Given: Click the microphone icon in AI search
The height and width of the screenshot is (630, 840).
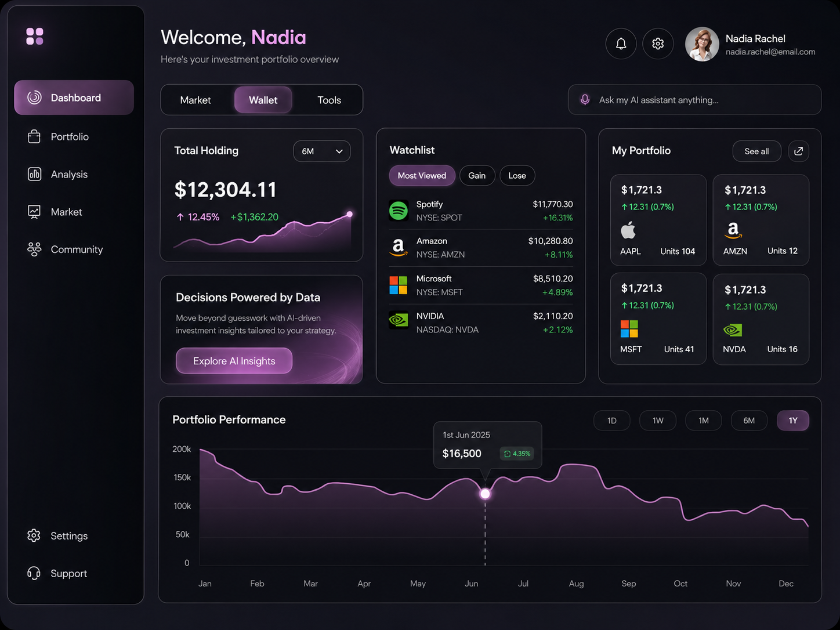Looking at the screenshot, I should click(585, 100).
